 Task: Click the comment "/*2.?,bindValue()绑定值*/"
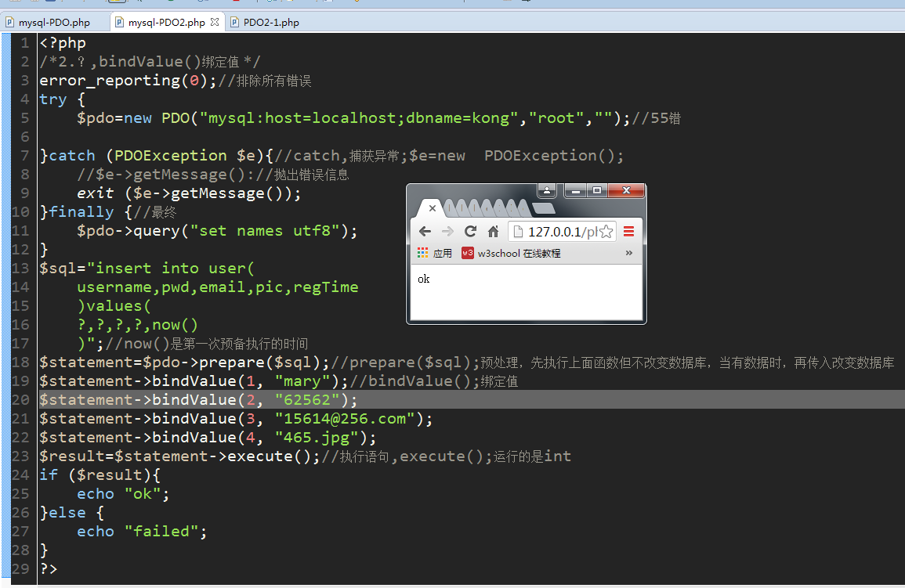(x=150, y=62)
